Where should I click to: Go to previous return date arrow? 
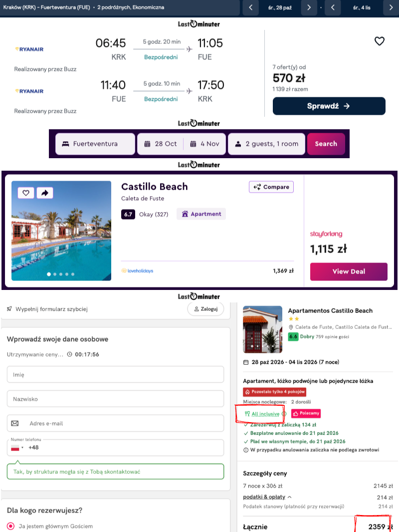point(333,7)
